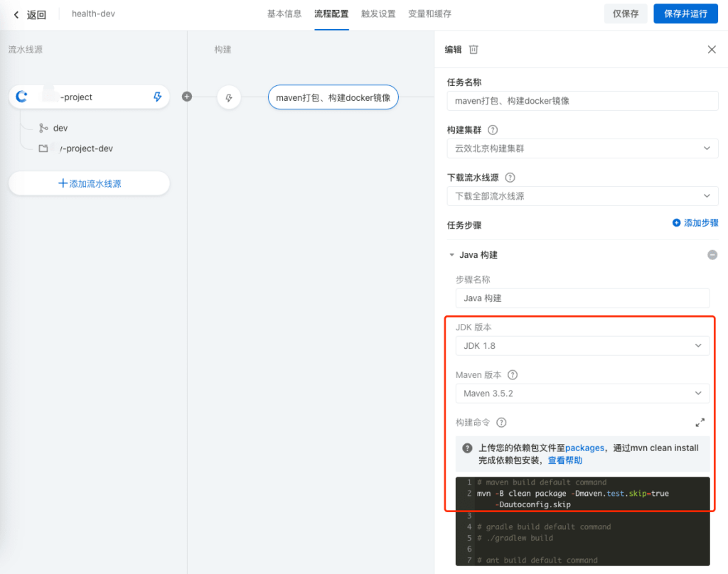This screenshot has width=728, height=574.
Task: Open the packages link
Action: 584,448
